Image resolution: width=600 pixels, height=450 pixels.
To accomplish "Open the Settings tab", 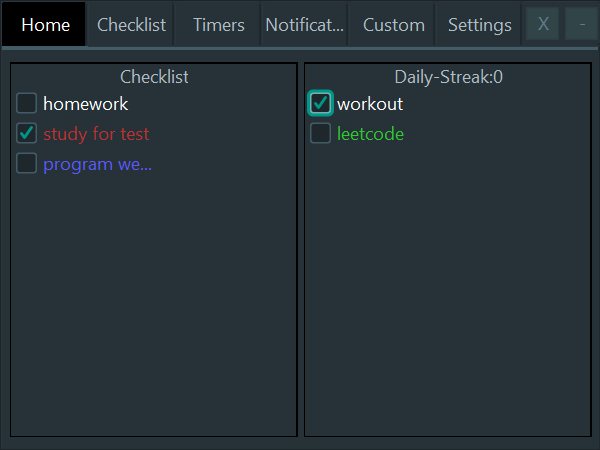I will coord(479,25).
